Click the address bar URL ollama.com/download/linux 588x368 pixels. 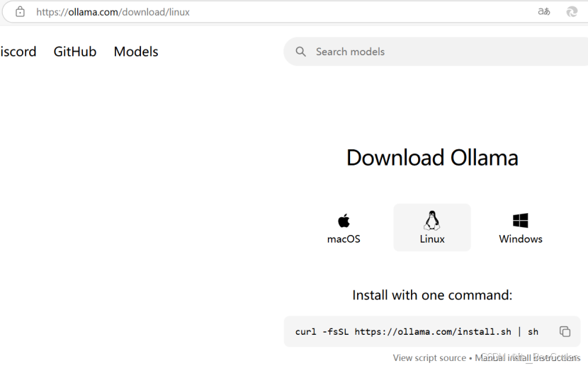pos(113,12)
